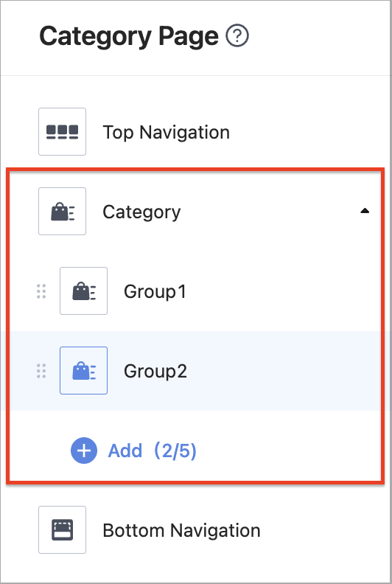This screenshot has height=584, width=392.
Task: Click the empty area right of Group1
Action: click(283, 291)
